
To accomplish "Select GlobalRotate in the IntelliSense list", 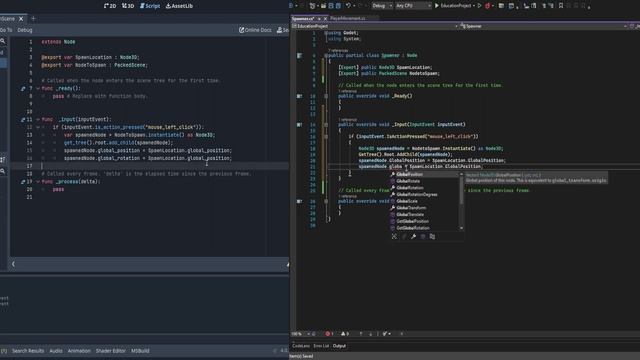I will click(x=424, y=181).
